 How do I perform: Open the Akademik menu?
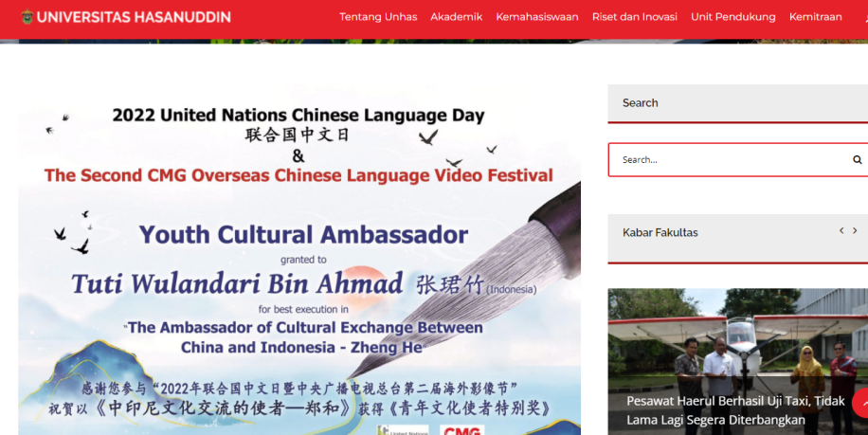click(456, 17)
